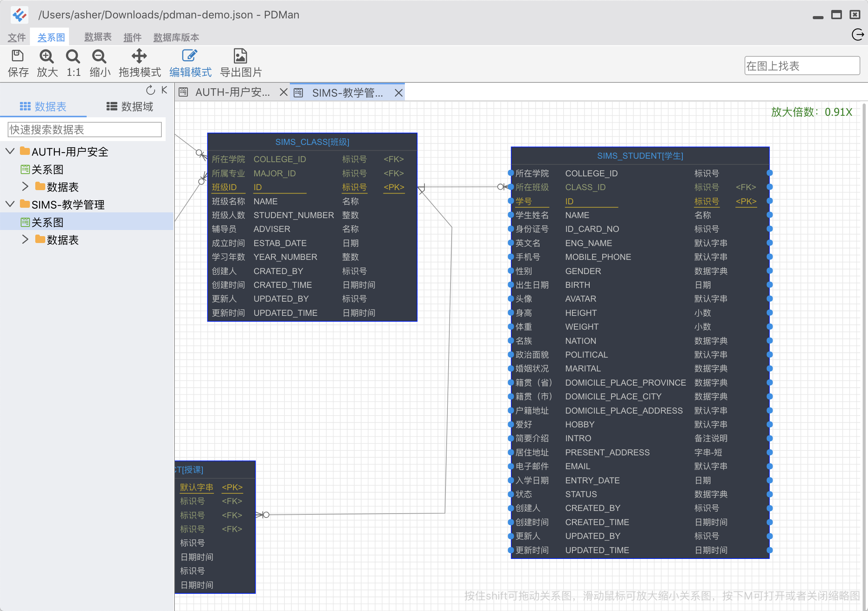Switch to the 数据域 sidebar tab
The width and height of the screenshot is (868, 611).
click(x=130, y=106)
